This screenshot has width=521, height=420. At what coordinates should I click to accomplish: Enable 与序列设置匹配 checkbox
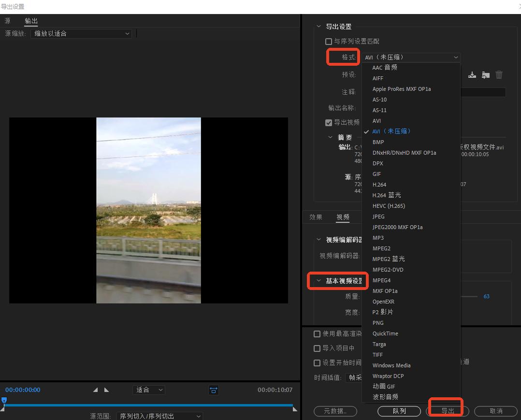click(x=328, y=41)
